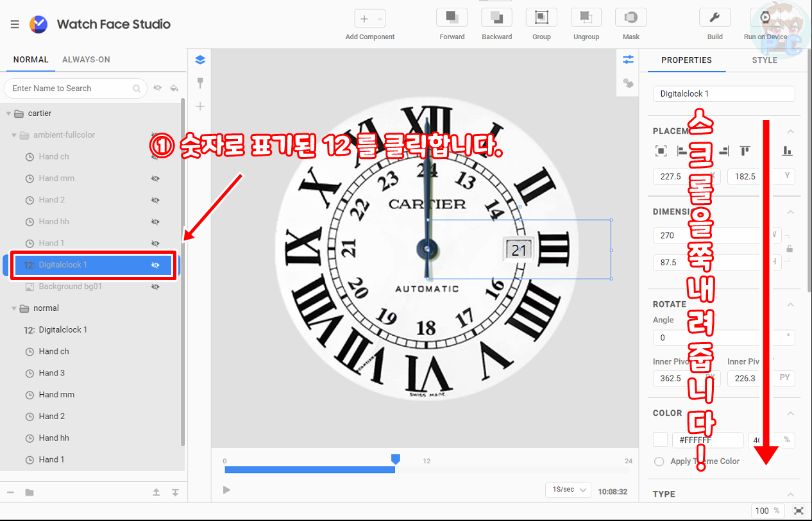Click the fit screen icon beside zoom percent
812x521 pixels.
[799, 511]
